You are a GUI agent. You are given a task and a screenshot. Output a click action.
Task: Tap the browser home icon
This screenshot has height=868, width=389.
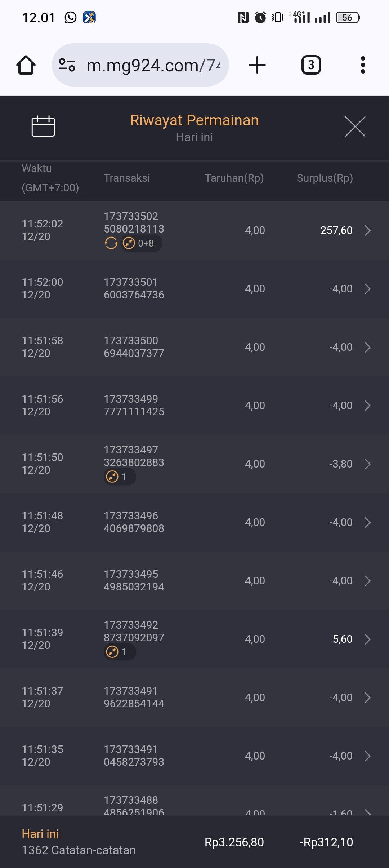pyautogui.click(x=26, y=65)
